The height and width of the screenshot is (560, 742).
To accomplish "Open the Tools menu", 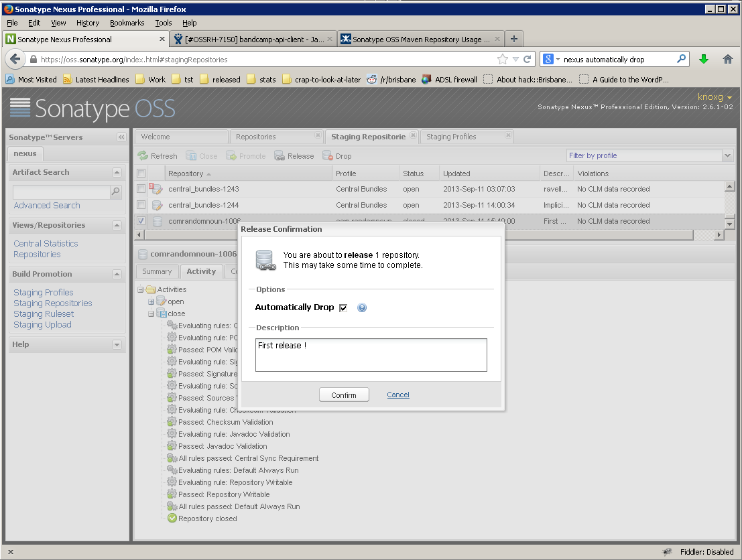I will [164, 23].
